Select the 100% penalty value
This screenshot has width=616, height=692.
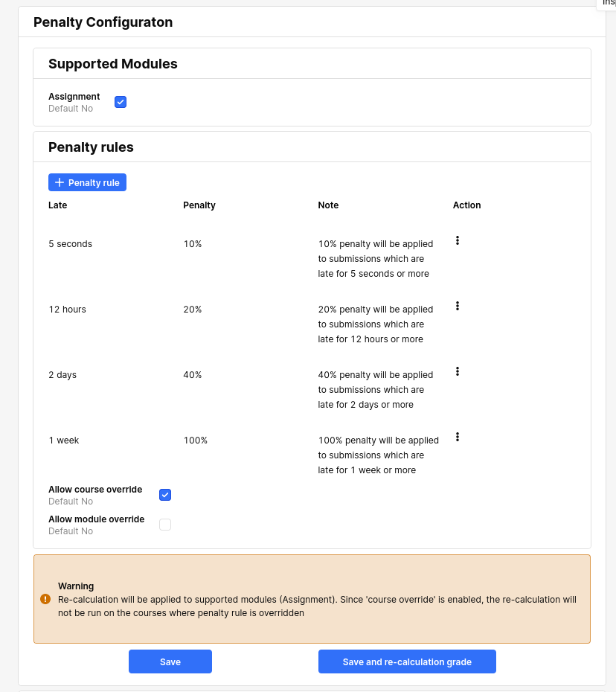pos(196,440)
